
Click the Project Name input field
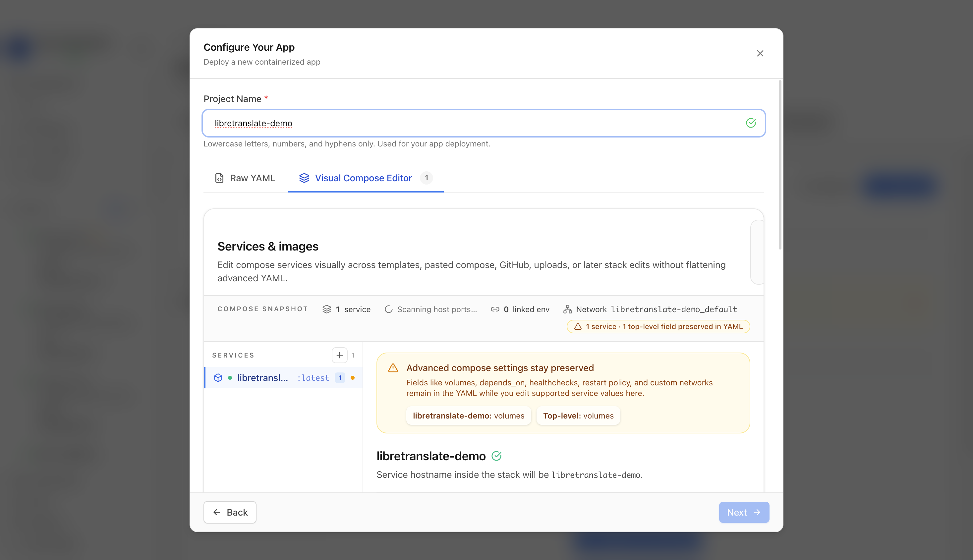tap(484, 123)
